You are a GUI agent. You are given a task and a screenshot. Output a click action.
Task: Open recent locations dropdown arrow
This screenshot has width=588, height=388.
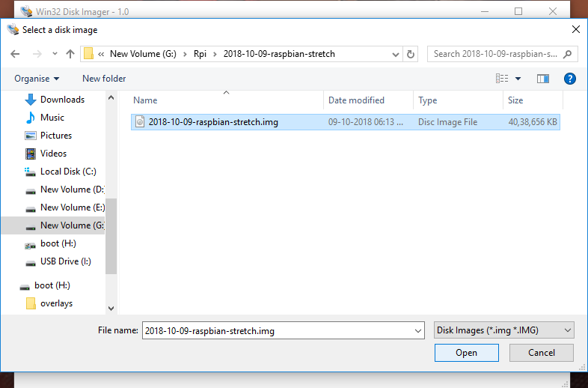pos(55,54)
